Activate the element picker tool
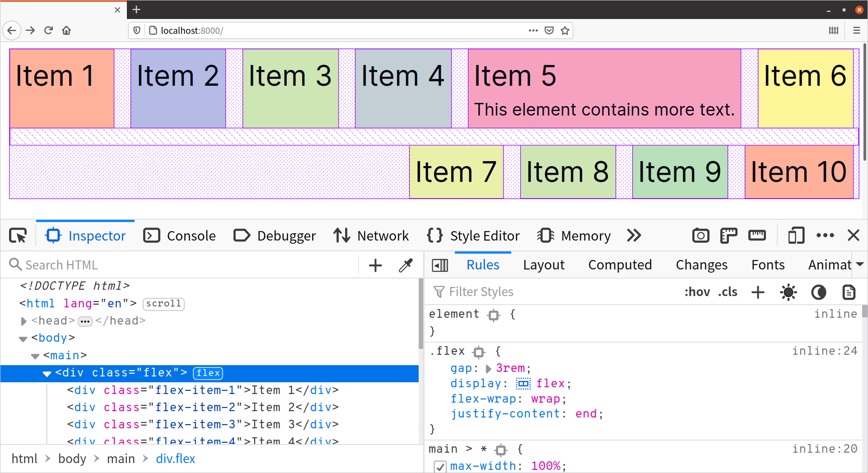The image size is (868, 473). pyautogui.click(x=18, y=235)
